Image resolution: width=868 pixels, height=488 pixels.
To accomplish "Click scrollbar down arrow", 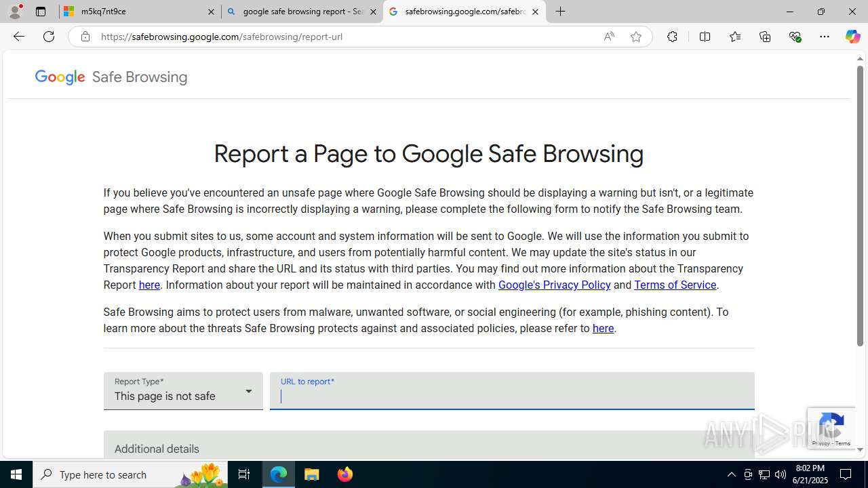I will (x=860, y=449).
